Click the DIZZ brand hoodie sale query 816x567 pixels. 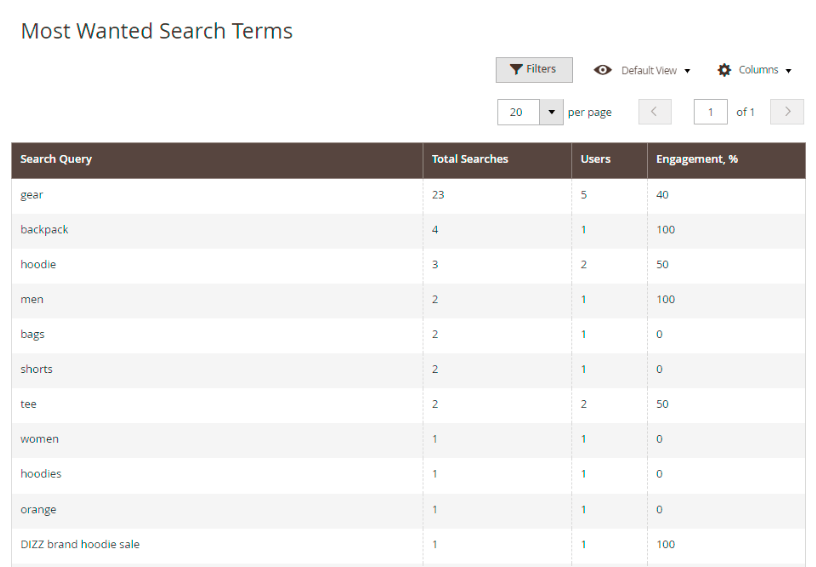(80, 545)
